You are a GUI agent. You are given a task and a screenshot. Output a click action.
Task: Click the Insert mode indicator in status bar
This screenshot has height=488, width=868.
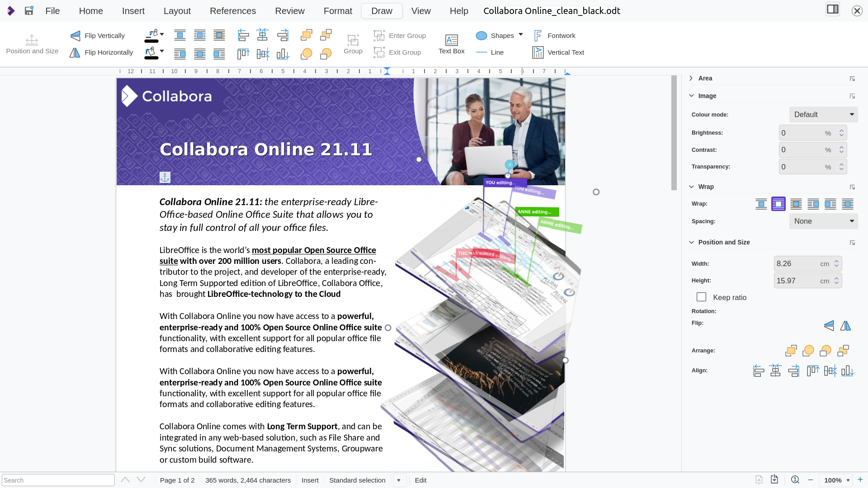point(310,480)
